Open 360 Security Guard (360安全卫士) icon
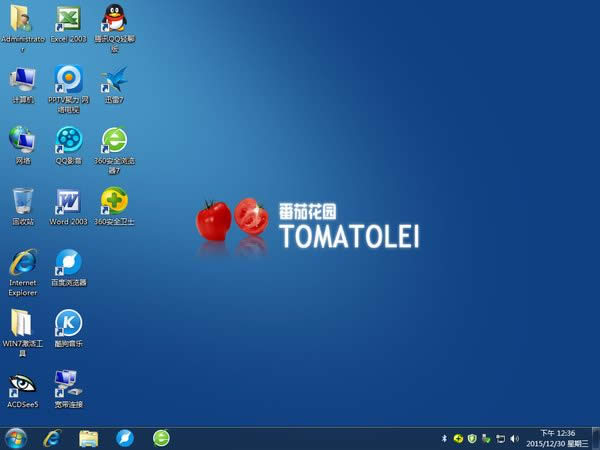Image resolution: width=600 pixels, height=450 pixels. click(114, 200)
